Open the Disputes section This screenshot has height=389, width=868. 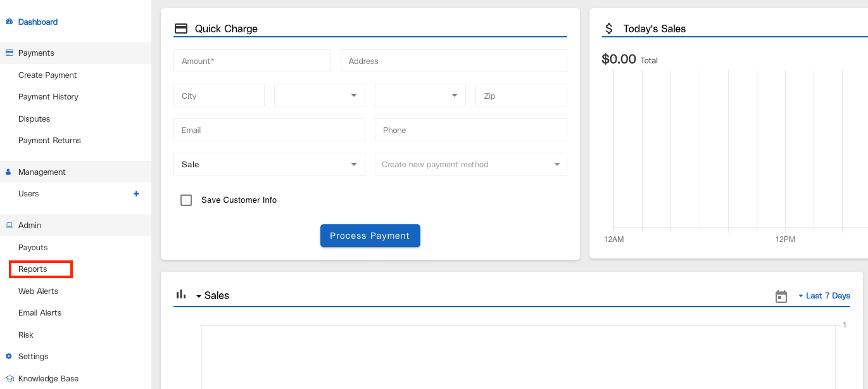(34, 118)
